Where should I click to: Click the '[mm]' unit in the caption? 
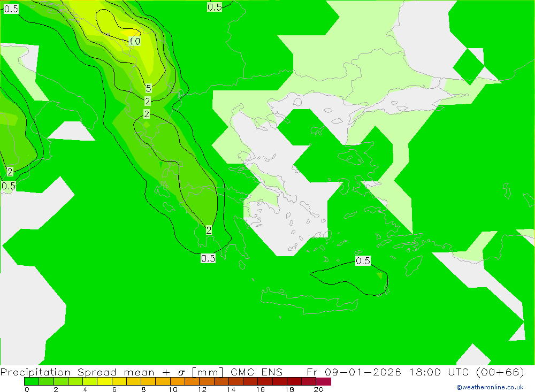(208, 372)
